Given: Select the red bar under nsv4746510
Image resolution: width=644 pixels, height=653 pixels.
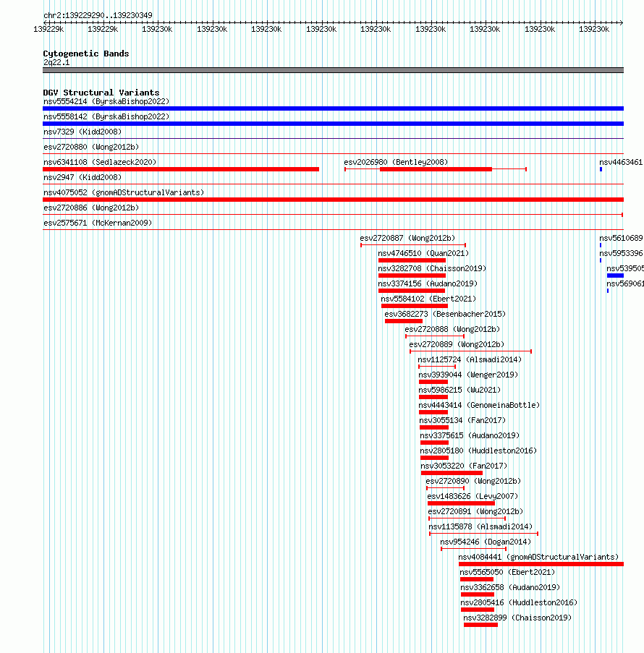Looking at the screenshot, I should 412,260.
